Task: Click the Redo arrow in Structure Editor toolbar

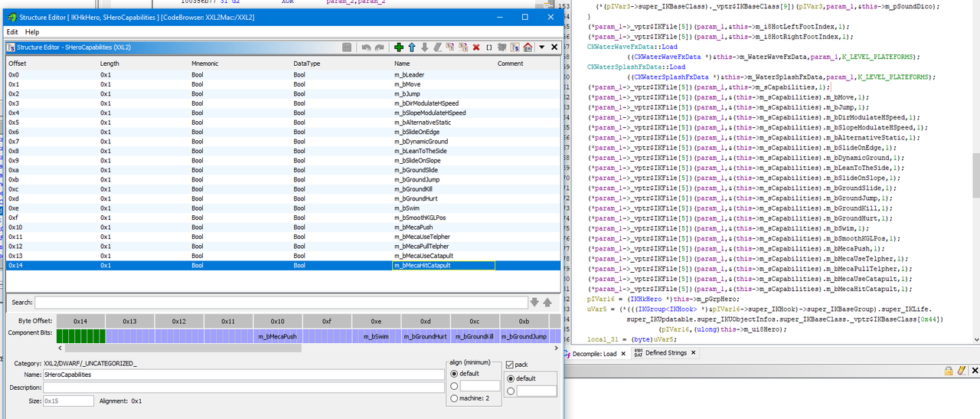Action: [x=379, y=47]
